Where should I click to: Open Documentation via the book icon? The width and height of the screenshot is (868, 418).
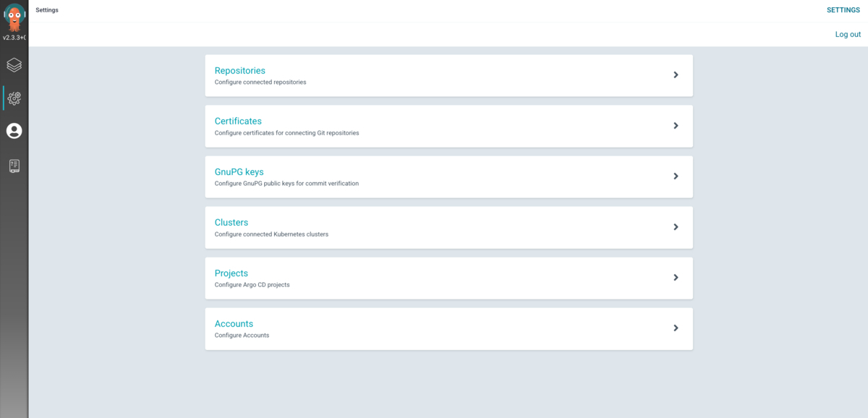point(14,166)
